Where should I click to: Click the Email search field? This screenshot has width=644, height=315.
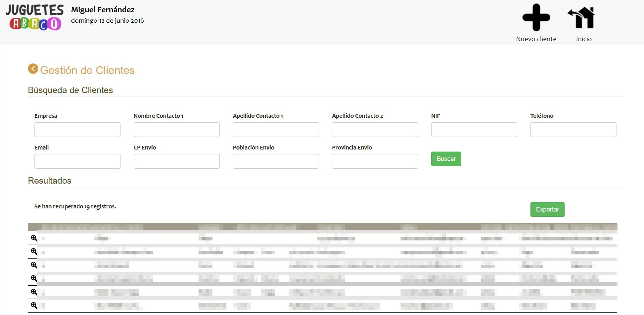click(x=77, y=161)
